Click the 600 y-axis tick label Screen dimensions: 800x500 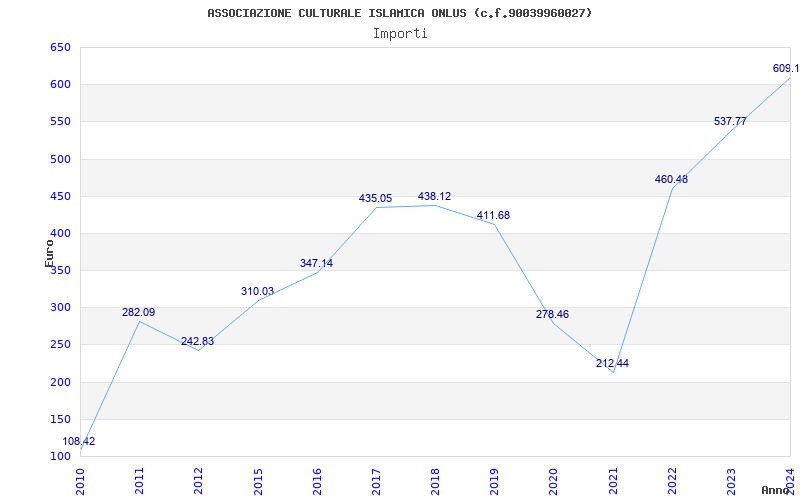pos(60,85)
